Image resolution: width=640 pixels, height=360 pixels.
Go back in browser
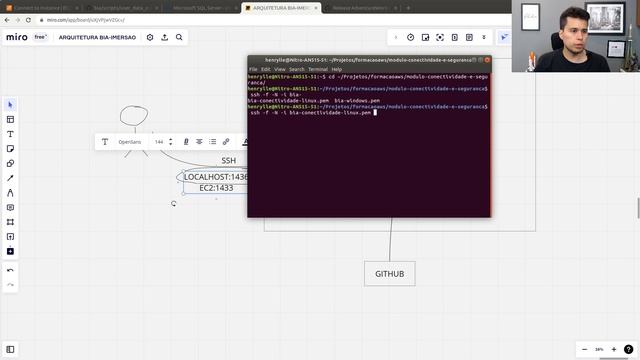7,20
